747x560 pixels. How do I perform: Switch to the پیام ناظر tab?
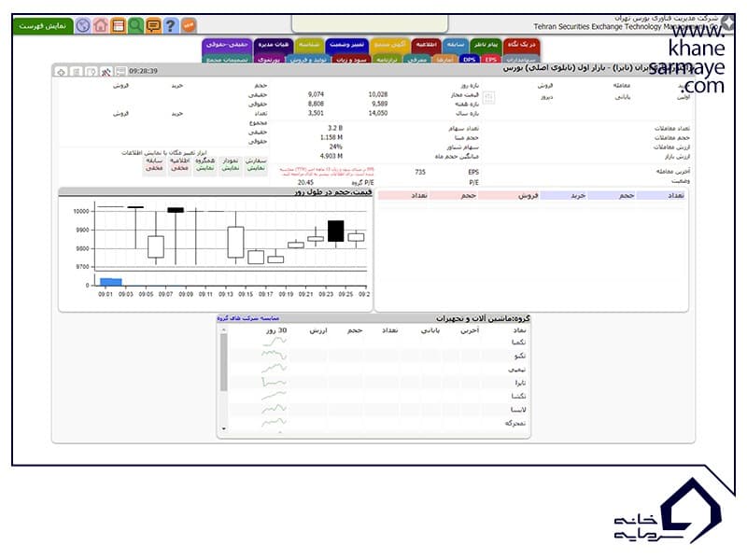pos(486,45)
